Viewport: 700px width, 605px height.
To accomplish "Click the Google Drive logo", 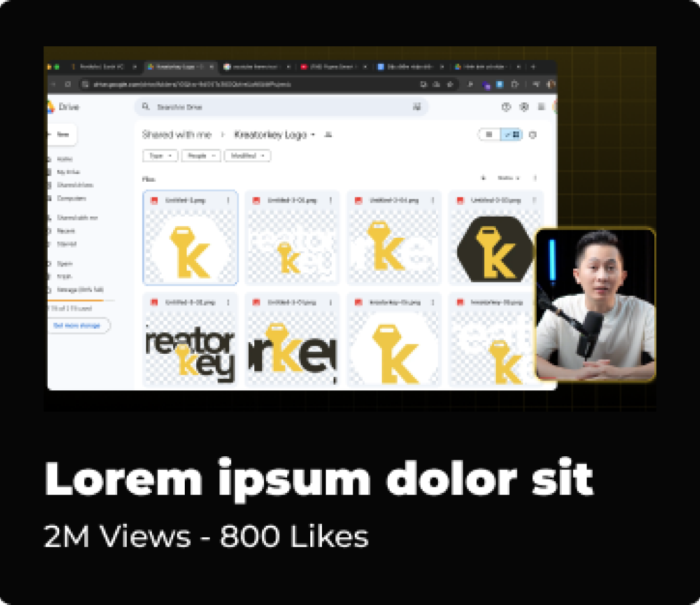I will click(x=51, y=107).
